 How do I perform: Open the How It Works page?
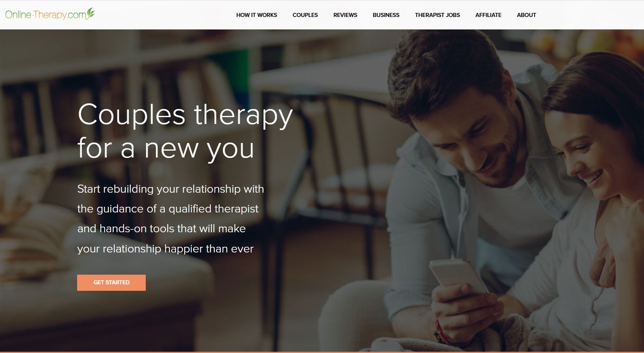256,15
